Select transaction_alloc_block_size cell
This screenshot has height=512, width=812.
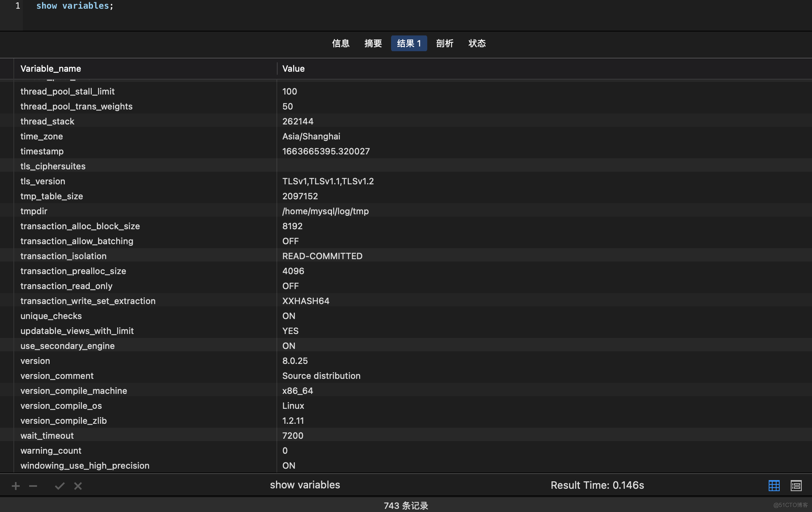(80, 226)
